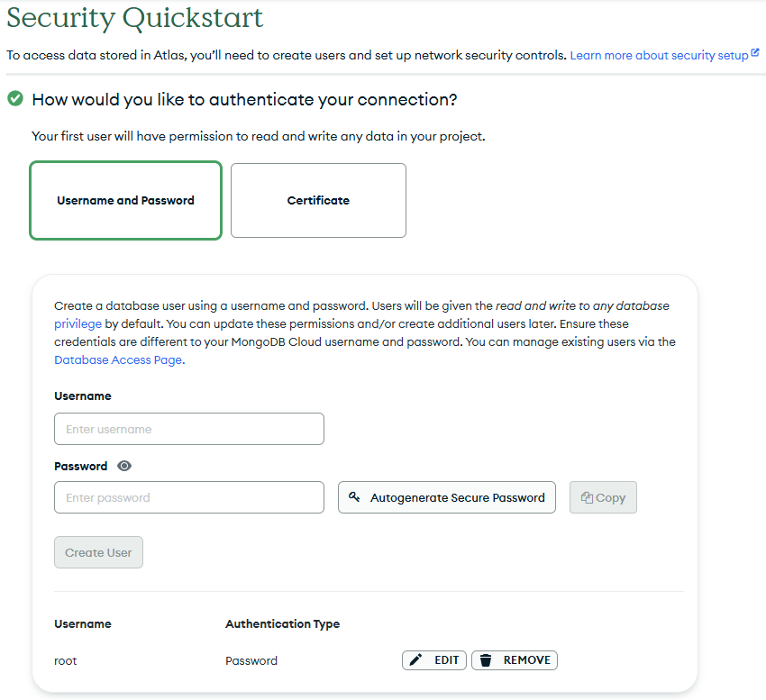This screenshot has height=700, width=766.
Task: Follow the read and write privilege link
Action: coord(78,323)
